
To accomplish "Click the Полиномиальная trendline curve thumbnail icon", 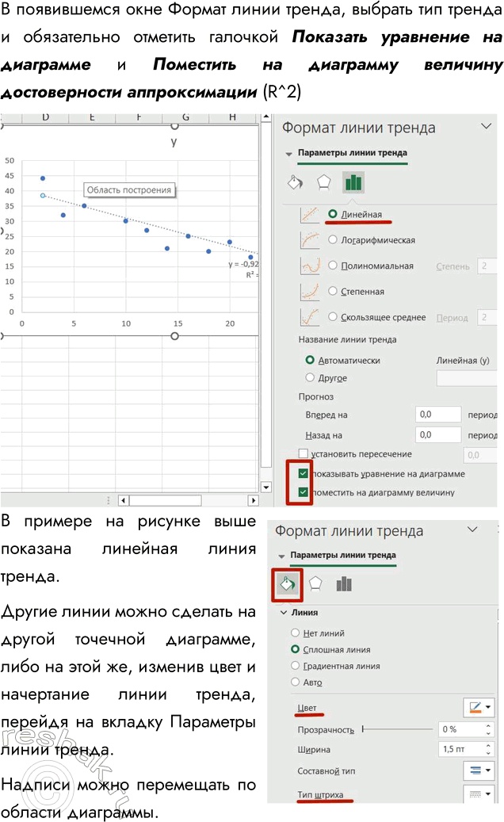I will (x=310, y=266).
